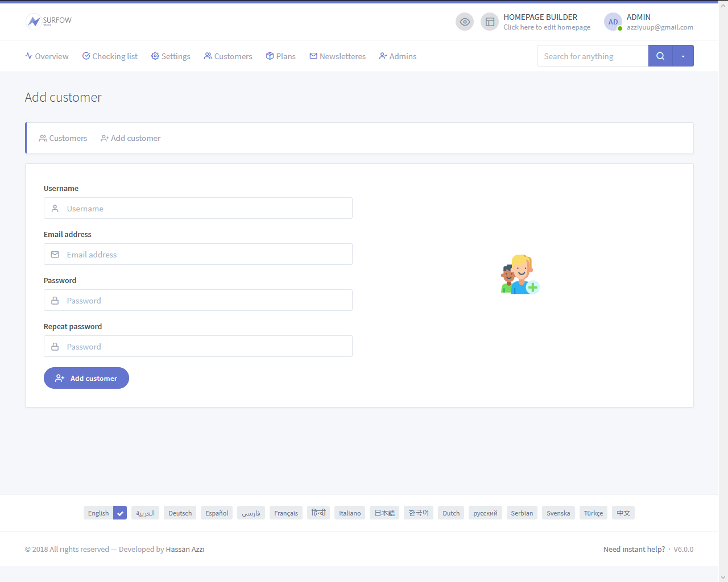Click the Add customer submit button
The width and height of the screenshot is (728, 582).
tap(86, 378)
